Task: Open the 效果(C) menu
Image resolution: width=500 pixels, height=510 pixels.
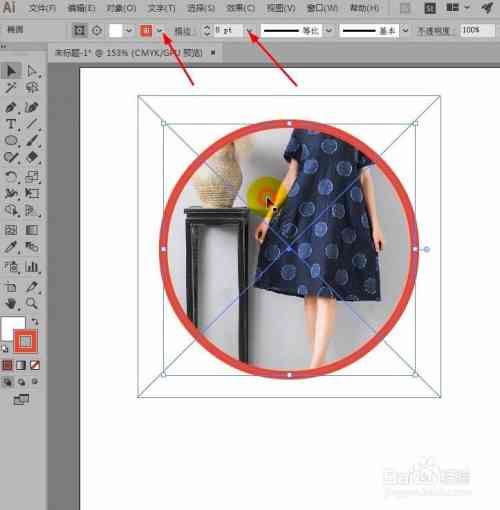Action: pyautogui.click(x=240, y=8)
